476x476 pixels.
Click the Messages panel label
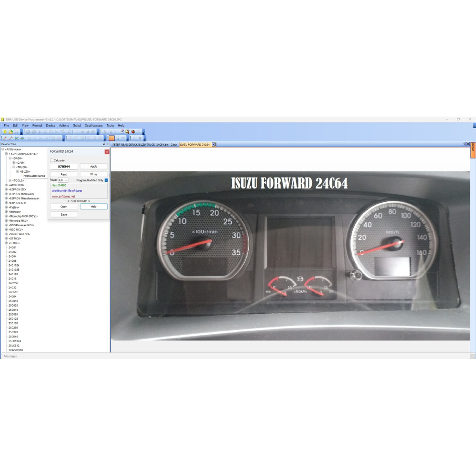click(x=10, y=356)
